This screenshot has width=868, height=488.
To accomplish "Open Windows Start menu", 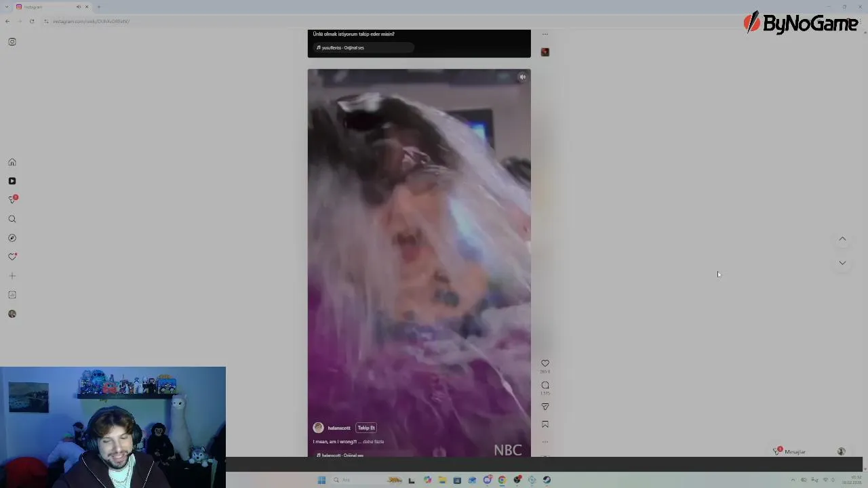I will (x=321, y=480).
